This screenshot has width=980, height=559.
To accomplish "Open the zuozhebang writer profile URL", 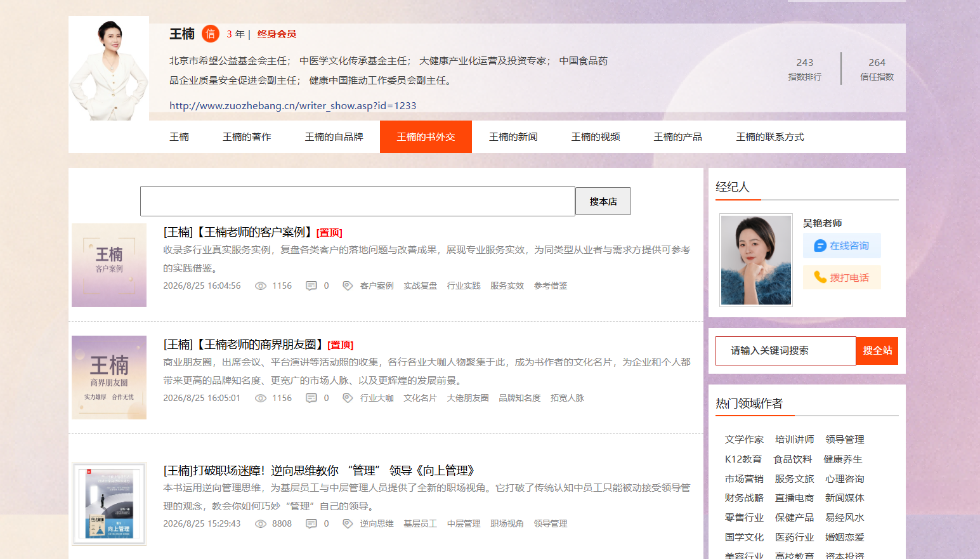I will tap(293, 106).
